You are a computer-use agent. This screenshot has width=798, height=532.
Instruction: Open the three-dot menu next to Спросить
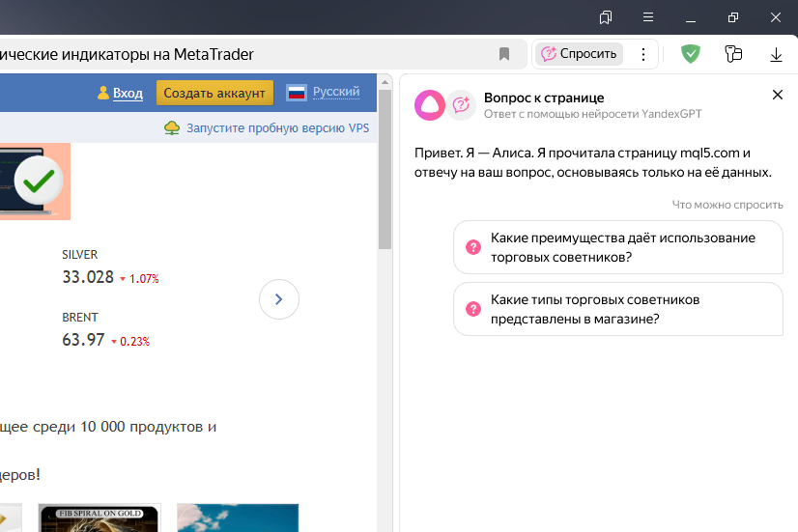[x=643, y=54]
